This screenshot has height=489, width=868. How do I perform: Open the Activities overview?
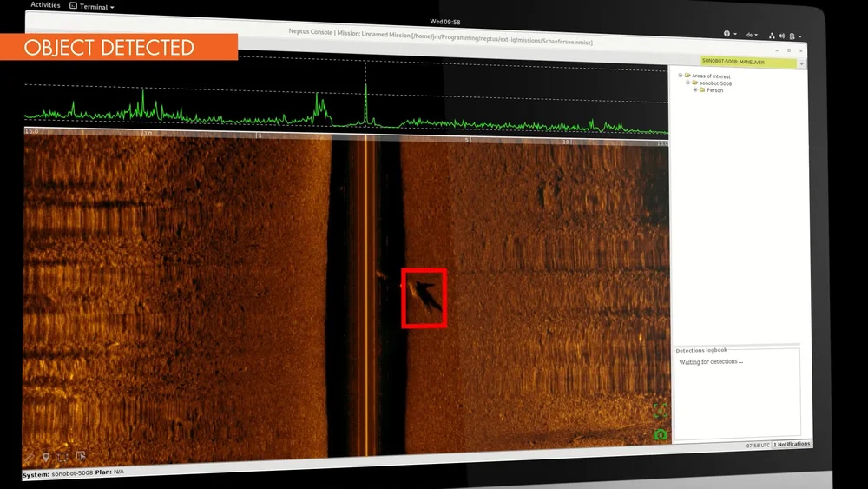45,4
